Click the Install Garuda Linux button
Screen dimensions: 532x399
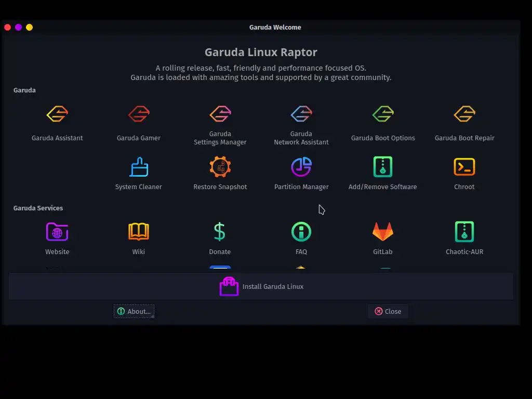tap(261, 286)
